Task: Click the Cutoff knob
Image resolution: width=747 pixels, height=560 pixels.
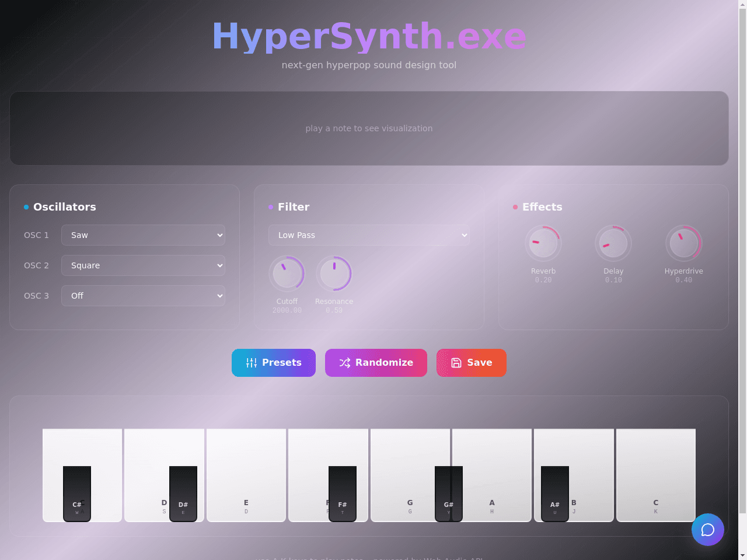Action: [x=287, y=274]
